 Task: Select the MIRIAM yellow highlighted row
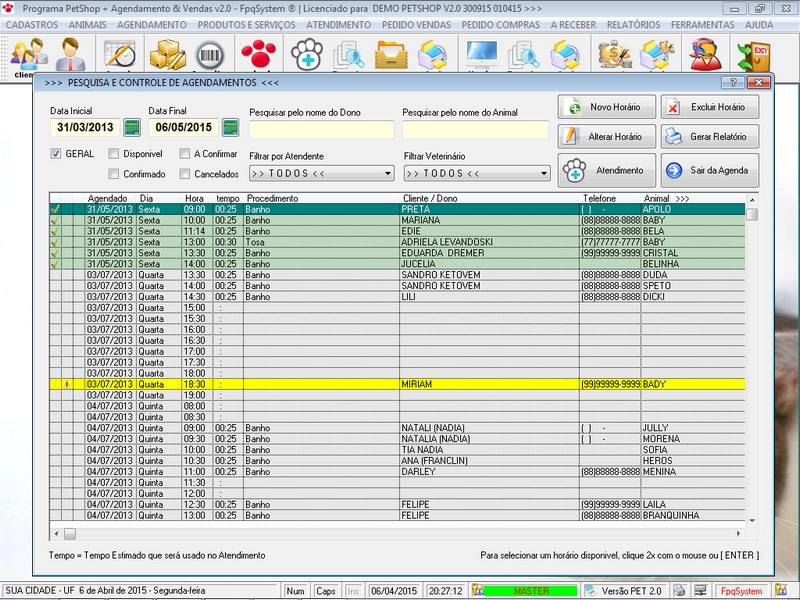coord(397,384)
